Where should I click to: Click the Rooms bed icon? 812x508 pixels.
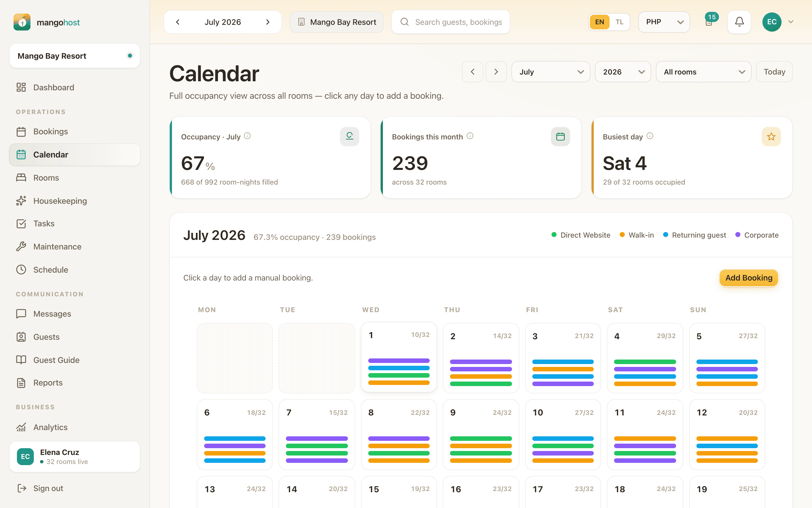[x=21, y=178]
